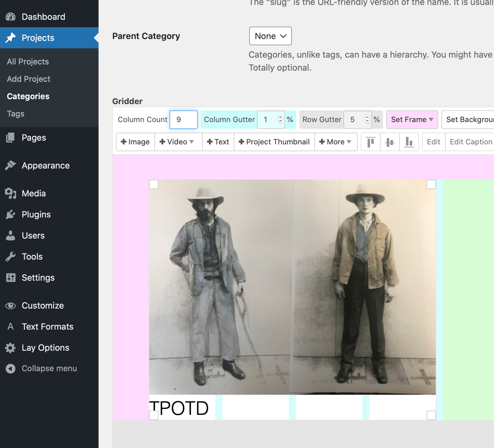Click the Column Gutter stepper arrows
Viewport: 494px width, 448px height.
point(280,120)
